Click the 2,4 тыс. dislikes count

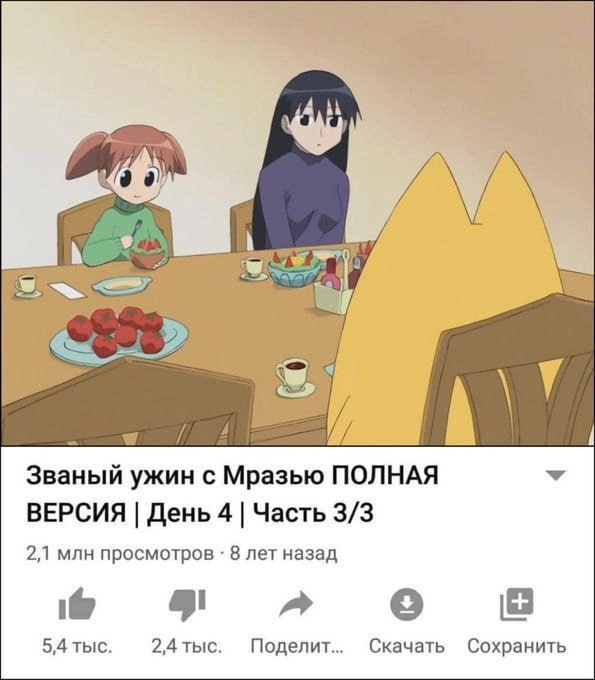[x=187, y=647]
